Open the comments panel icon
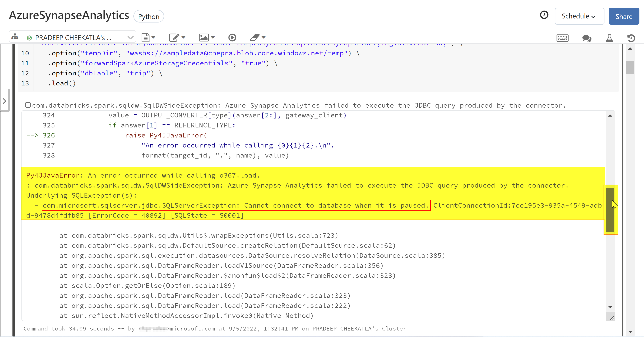The image size is (644, 337). (x=587, y=38)
